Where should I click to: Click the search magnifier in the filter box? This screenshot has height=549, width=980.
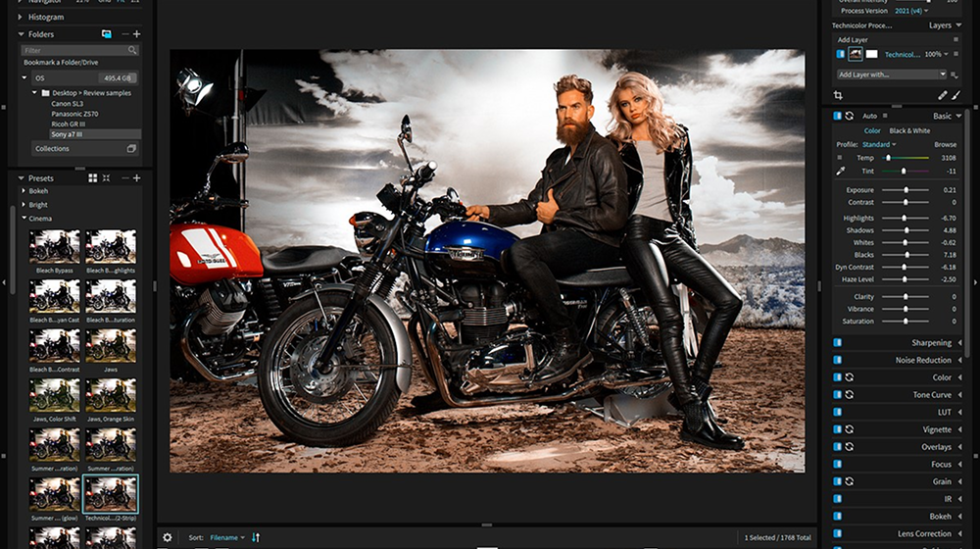132,50
